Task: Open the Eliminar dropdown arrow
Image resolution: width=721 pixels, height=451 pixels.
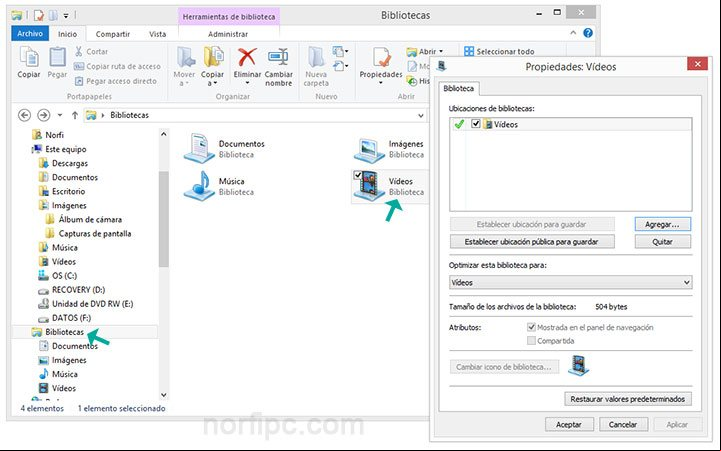Action: (x=247, y=83)
